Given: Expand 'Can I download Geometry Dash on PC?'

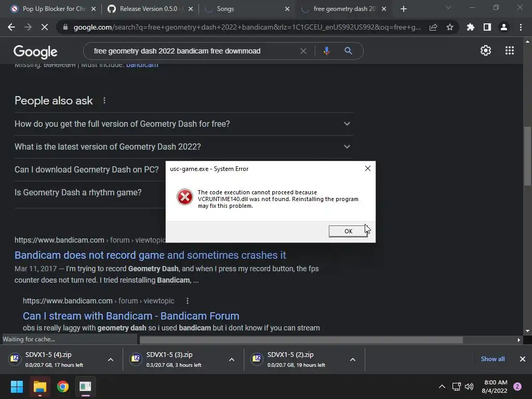Looking at the screenshot, I should coord(90,170).
